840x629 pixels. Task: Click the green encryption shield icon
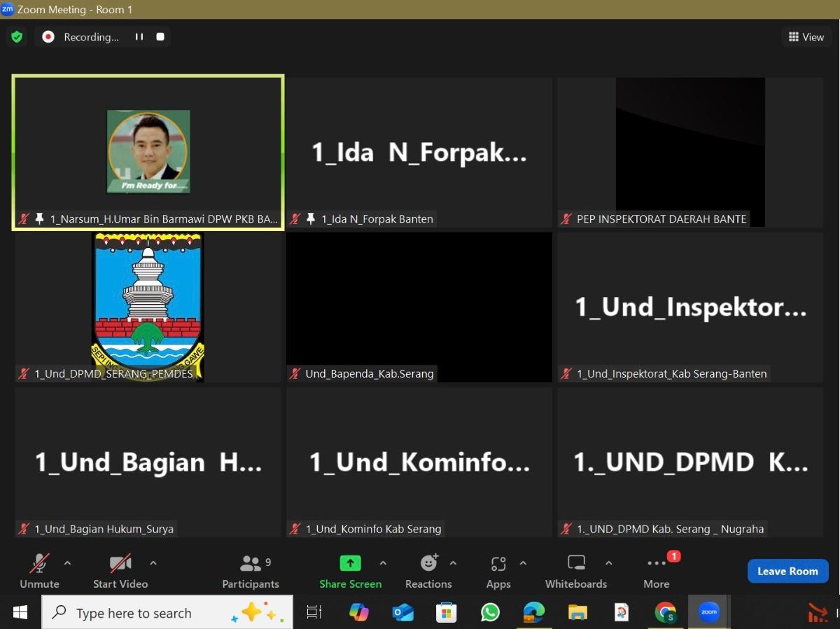[17, 37]
